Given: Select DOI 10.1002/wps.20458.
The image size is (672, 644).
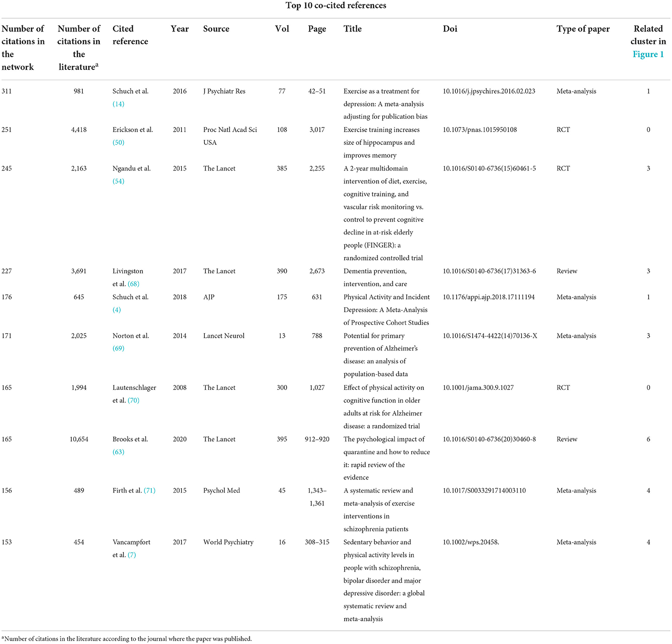Looking at the screenshot, I should [470, 543].
